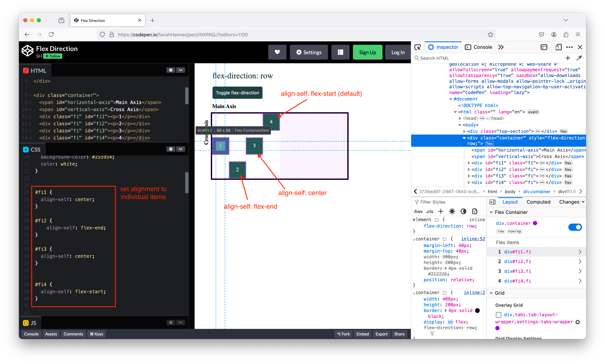Switch to Changes tab
This screenshot has height=364, width=605.
tap(569, 202)
